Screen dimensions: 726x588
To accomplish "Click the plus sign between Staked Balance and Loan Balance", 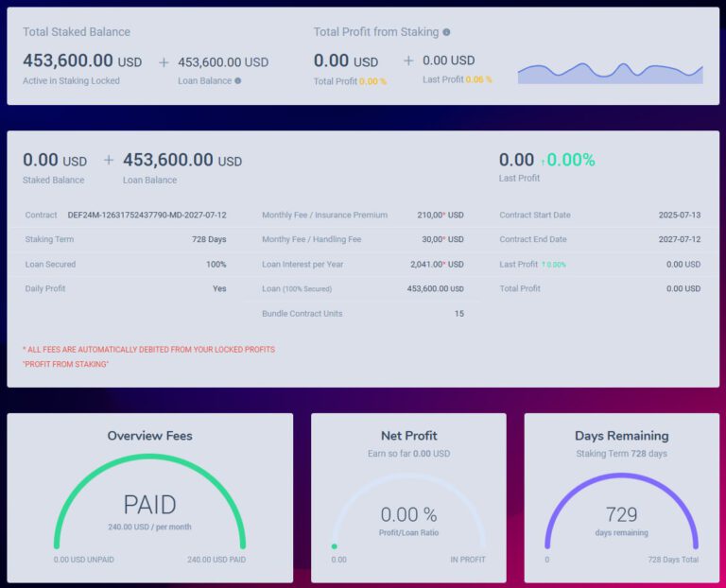I will click(x=109, y=161).
